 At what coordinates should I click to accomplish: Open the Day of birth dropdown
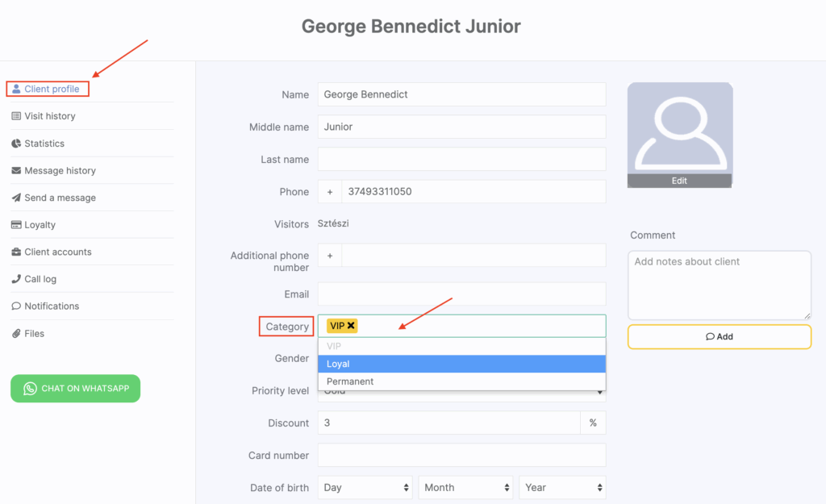coord(366,487)
